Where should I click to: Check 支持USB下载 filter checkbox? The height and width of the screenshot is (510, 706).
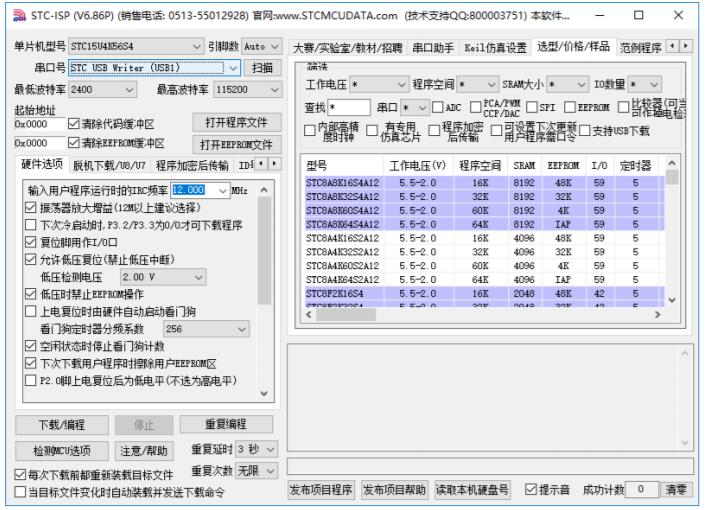click(584, 131)
